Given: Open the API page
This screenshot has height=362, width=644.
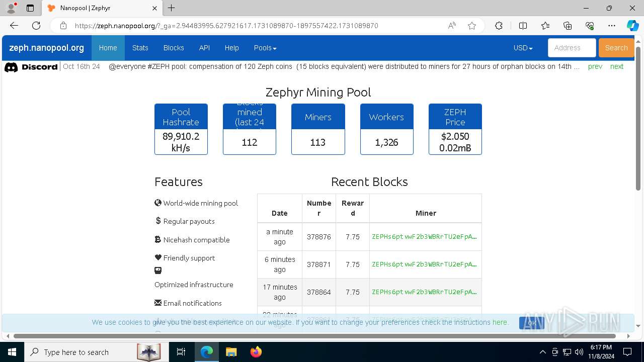Looking at the screenshot, I should (x=204, y=48).
